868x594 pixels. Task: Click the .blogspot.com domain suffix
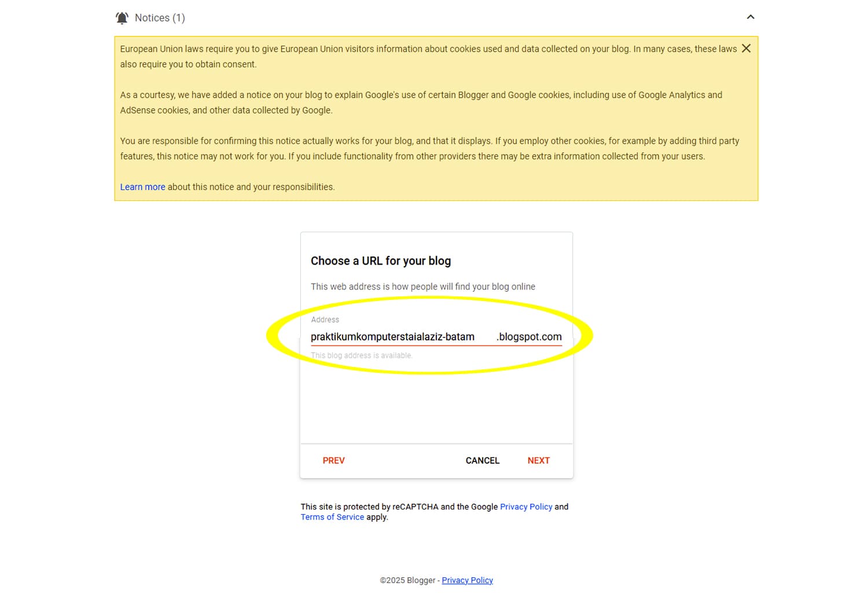pos(529,337)
